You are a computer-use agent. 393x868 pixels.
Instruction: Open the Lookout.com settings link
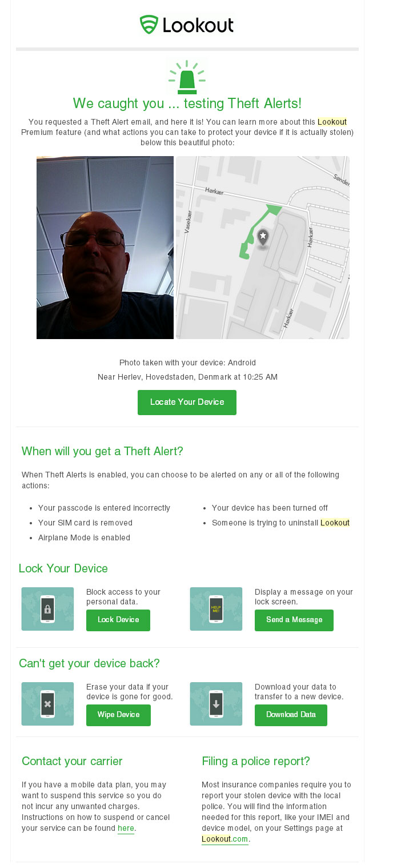[226, 839]
